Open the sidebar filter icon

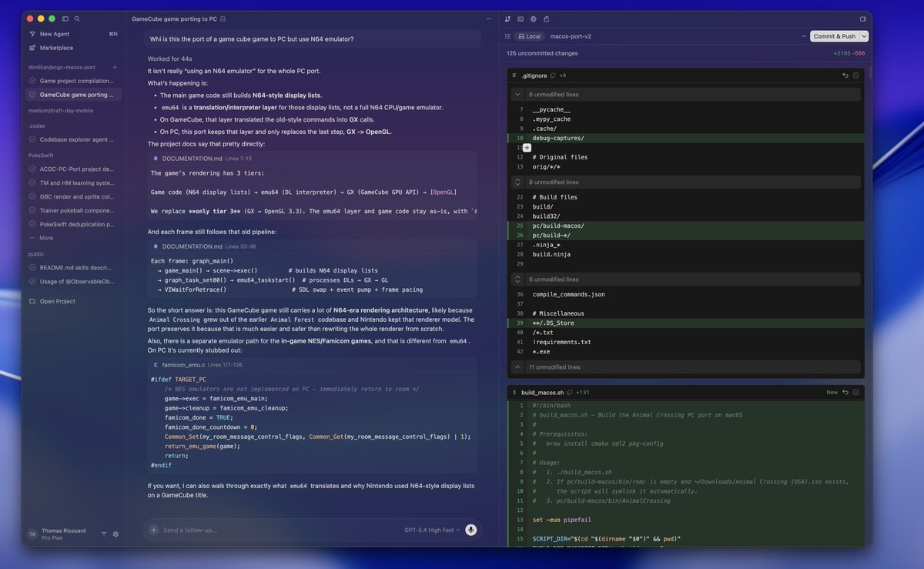pyautogui.click(x=104, y=534)
